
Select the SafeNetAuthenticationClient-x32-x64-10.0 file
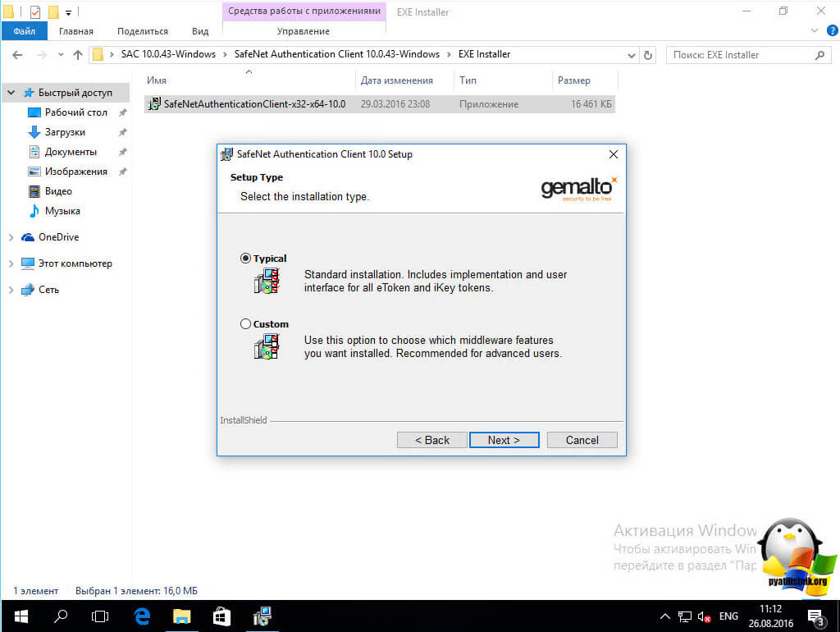point(379,104)
